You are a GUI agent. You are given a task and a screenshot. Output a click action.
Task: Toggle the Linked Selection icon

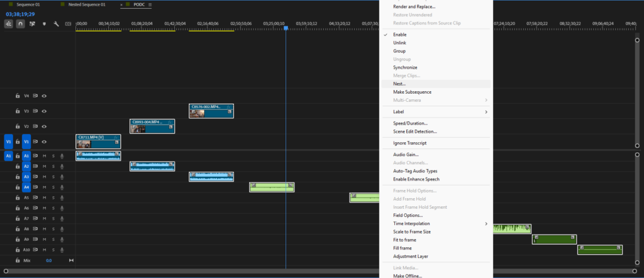[33, 24]
